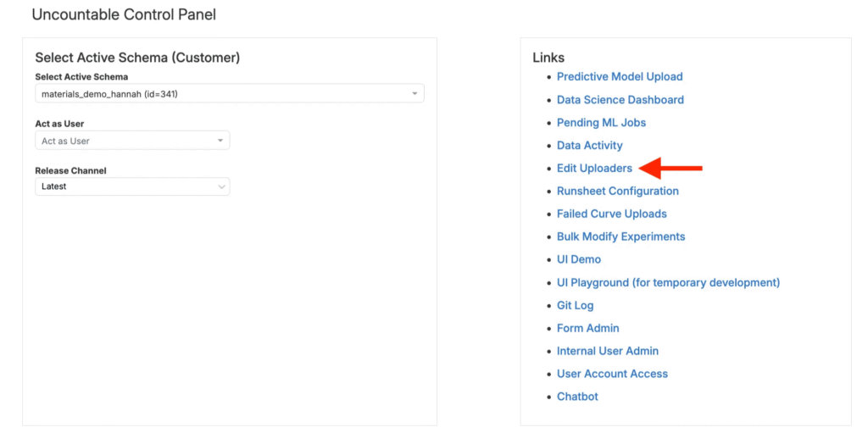Image resolution: width=868 pixels, height=433 pixels.
Task: Open Runsheet Configuration
Action: coord(617,192)
